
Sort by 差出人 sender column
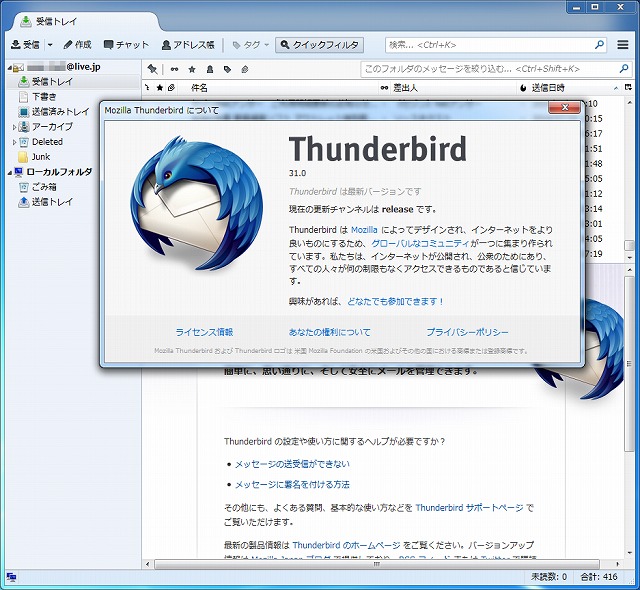coord(405,88)
